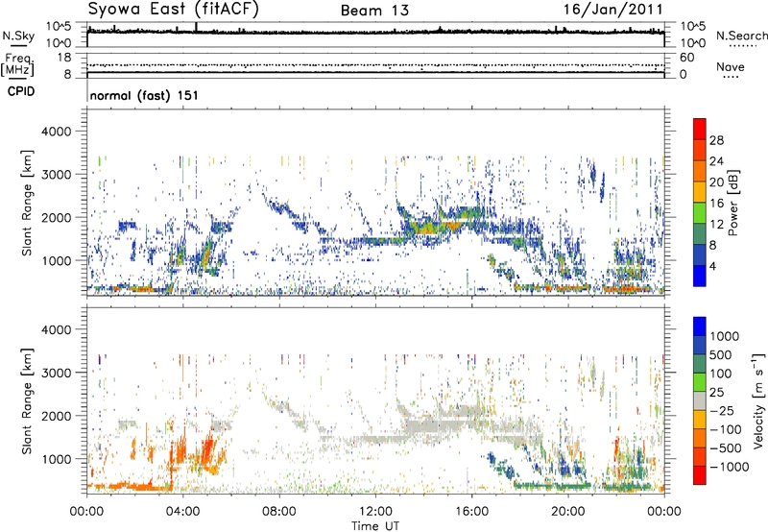This screenshot has width=768, height=532.
Task: Click power panel's "Slant Range [km]" label
Action: (27, 203)
